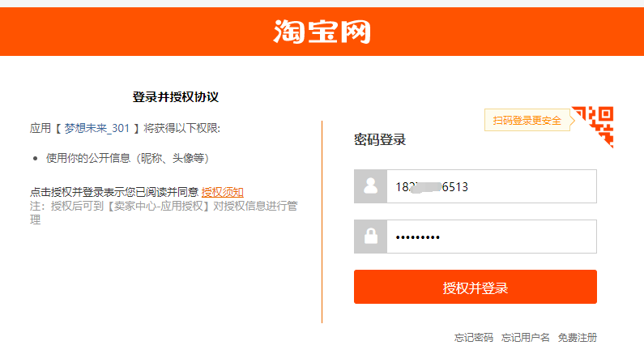
Task: Switch to QR code login icon
Action: [594, 126]
